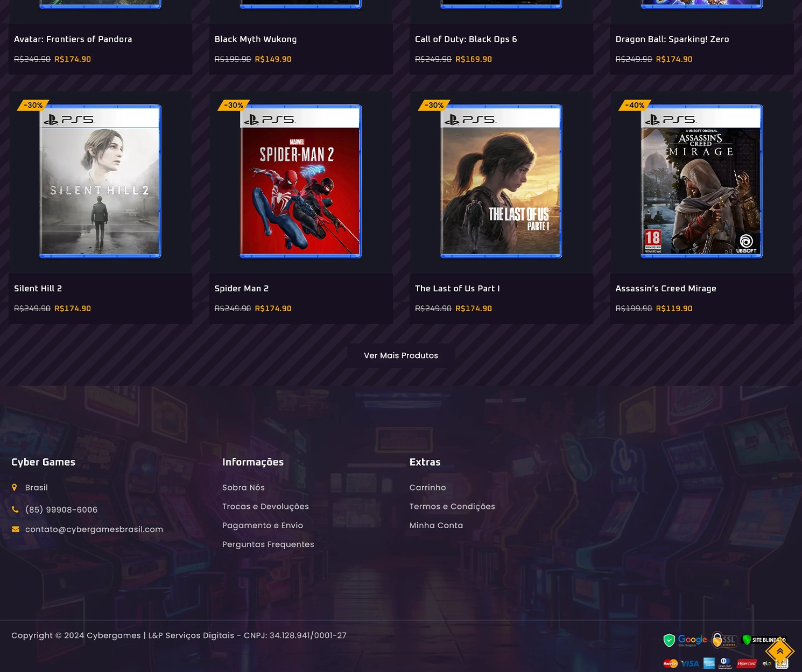
Task: Click the -30% badge on Spider Man 2
Action: 234,105
